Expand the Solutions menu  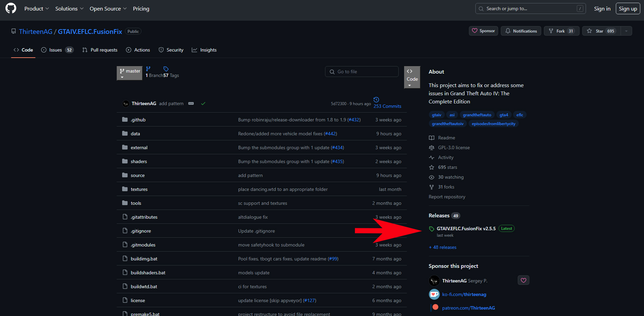[x=69, y=8]
